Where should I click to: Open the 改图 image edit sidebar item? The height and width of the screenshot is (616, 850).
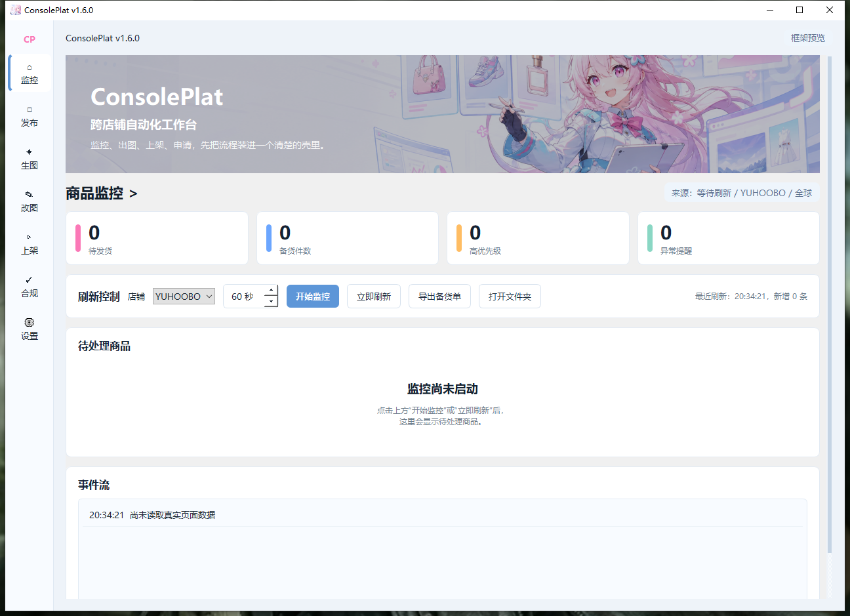click(x=30, y=201)
